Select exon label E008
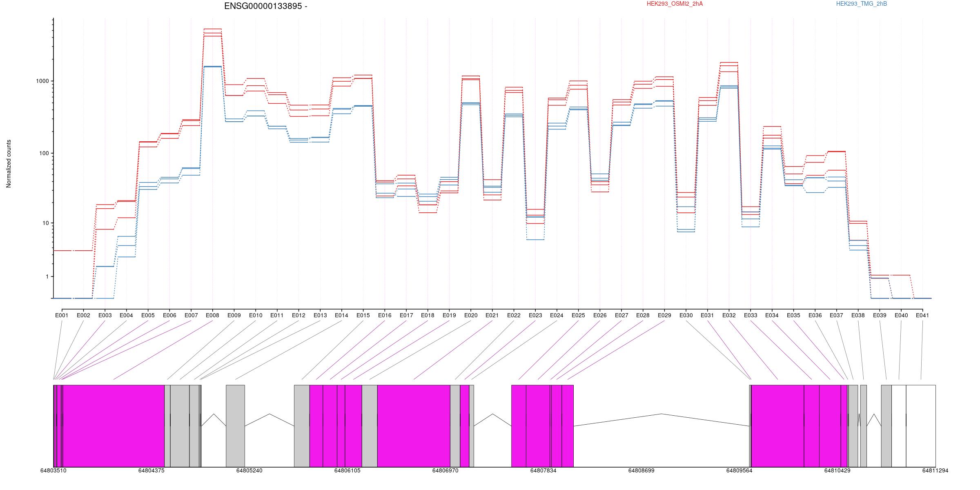 point(212,315)
